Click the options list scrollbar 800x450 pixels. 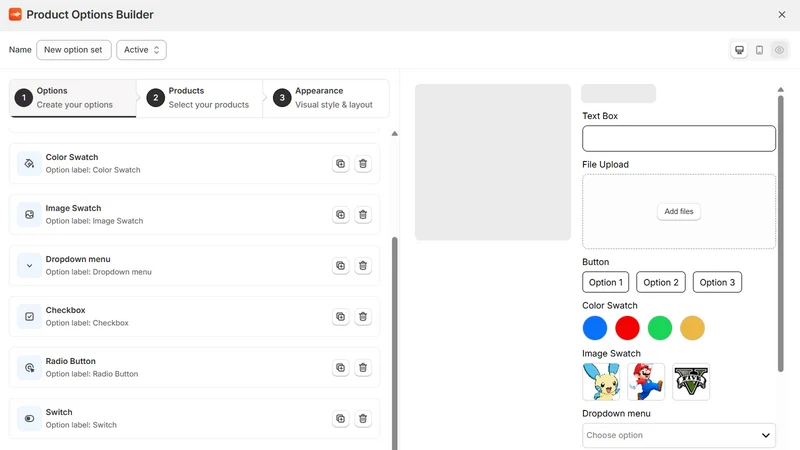tap(394, 343)
